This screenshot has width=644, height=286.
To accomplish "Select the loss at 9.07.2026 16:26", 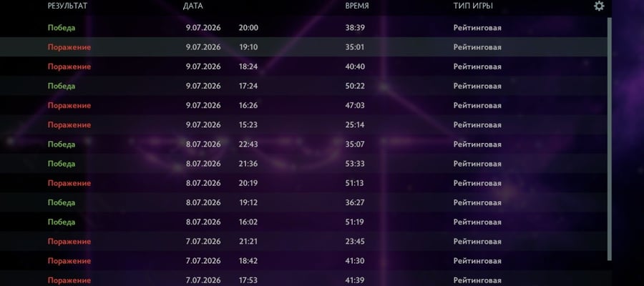I will pyautogui.click(x=304, y=105).
